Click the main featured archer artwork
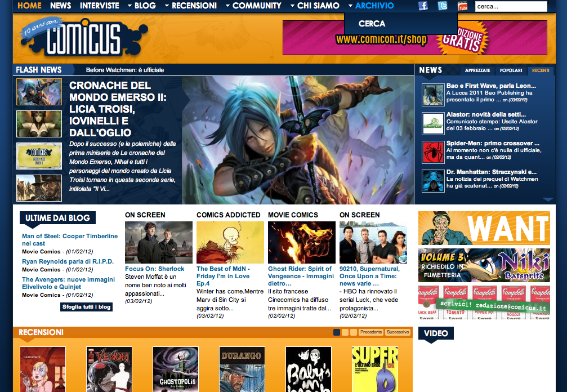The width and height of the screenshot is (567, 392). 298,140
